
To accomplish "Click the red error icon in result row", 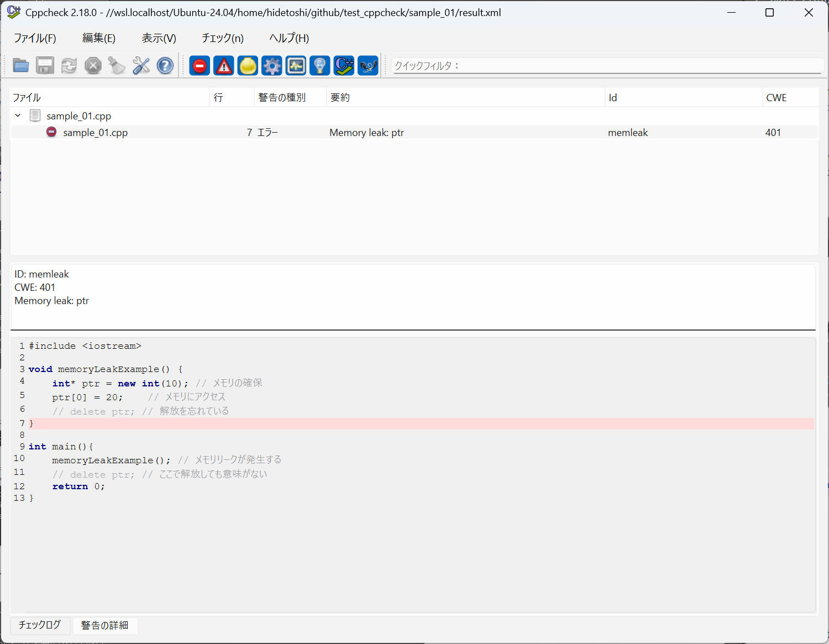I will pyautogui.click(x=51, y=132).
